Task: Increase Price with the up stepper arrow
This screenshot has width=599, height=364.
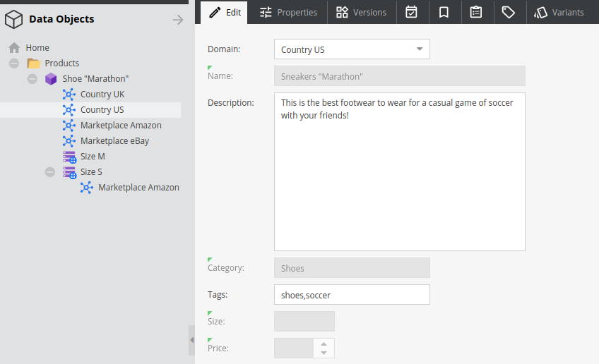Action: pos(324,344)
